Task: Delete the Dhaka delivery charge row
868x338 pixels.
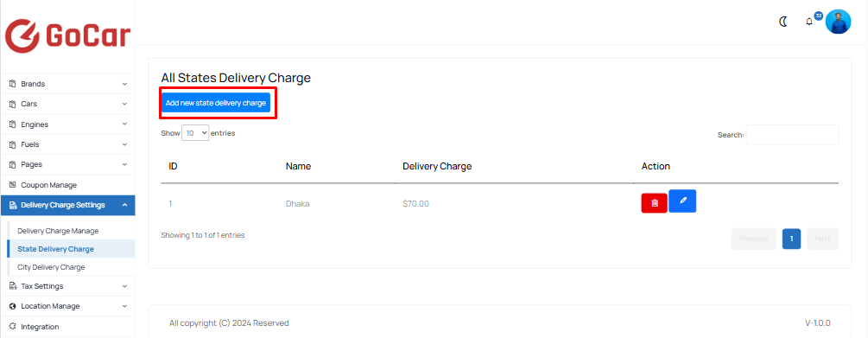Action: coord(655,203)
